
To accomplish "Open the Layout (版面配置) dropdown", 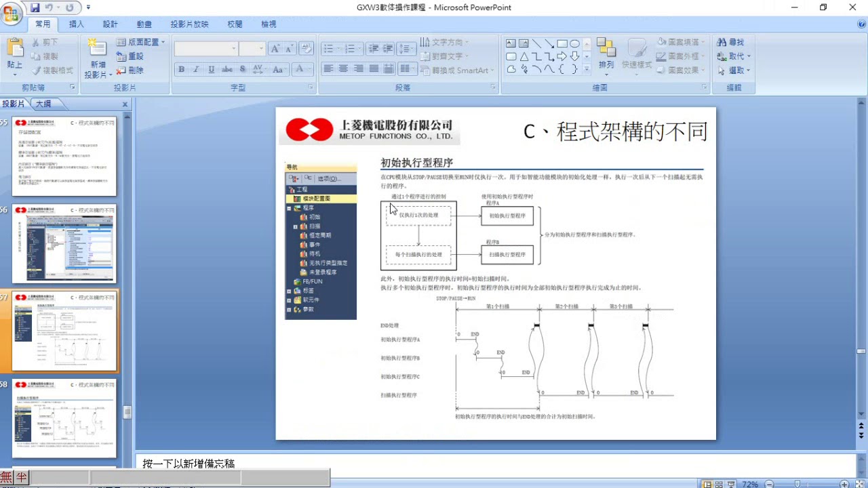I will point(140,42).
